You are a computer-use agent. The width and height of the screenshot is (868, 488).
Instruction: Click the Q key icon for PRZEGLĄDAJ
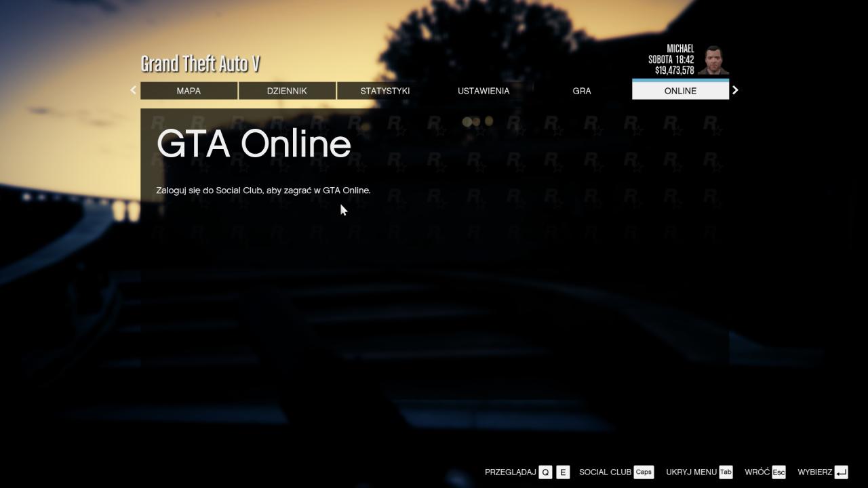pyautogui.click(x=546, y=472)
